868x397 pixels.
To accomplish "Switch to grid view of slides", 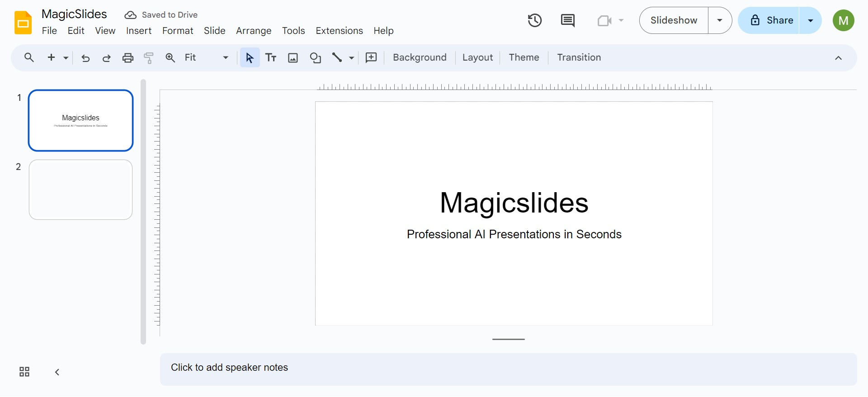I will 24,372.
